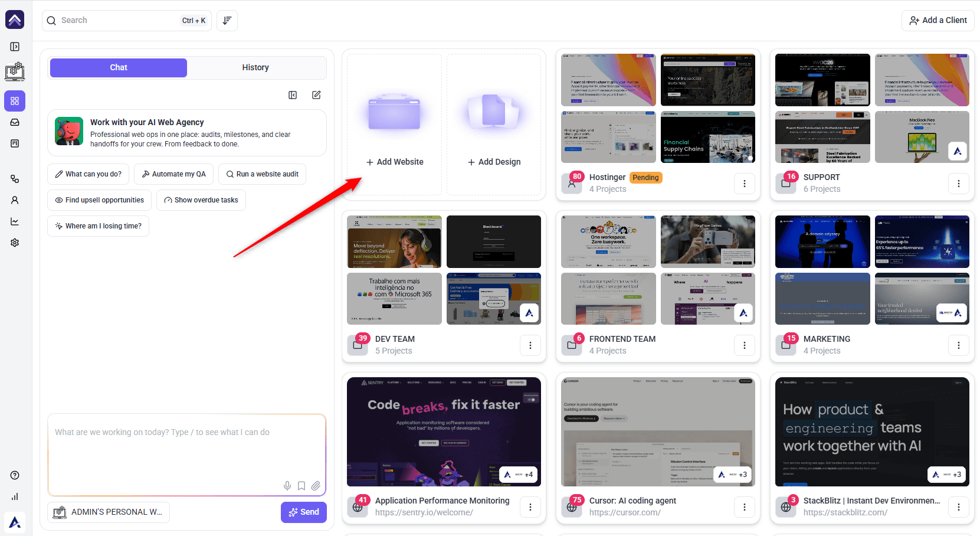980x536 pixels.
Task: Select the SUPPORT folder title
Action: coord(821,177)
